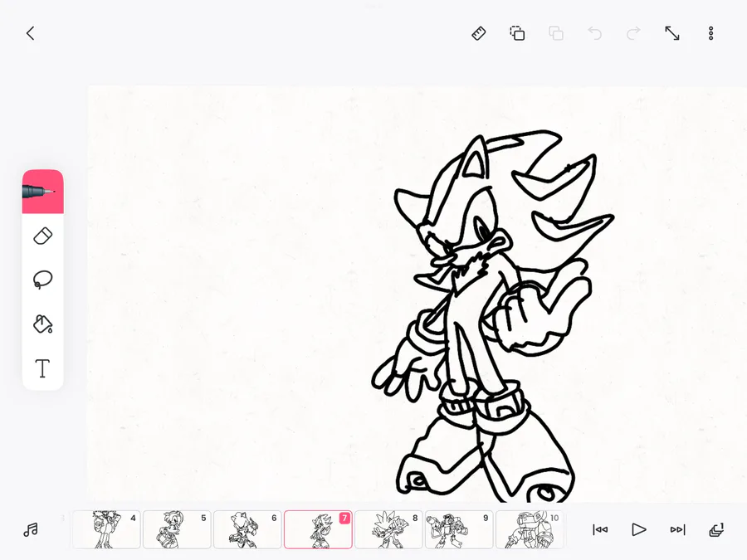
Task: Open frame 8 thumbnail in timeline
Action: point(388,529)
